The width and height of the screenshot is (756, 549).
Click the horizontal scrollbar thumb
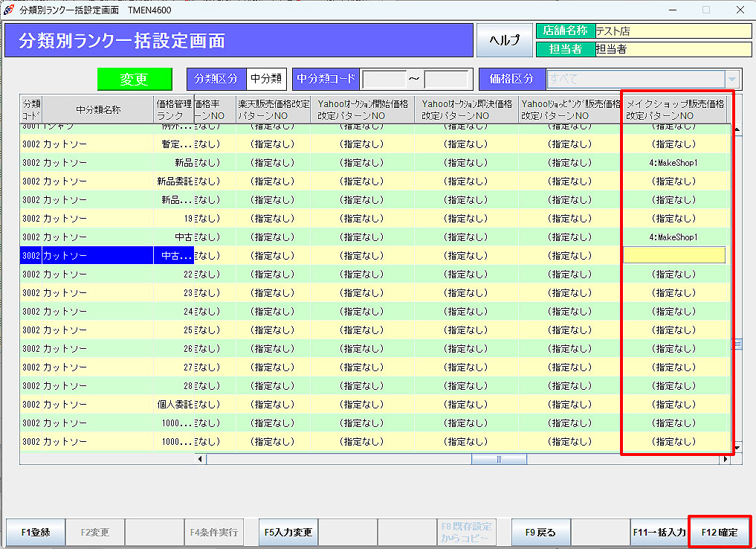[x=498, y=459]
